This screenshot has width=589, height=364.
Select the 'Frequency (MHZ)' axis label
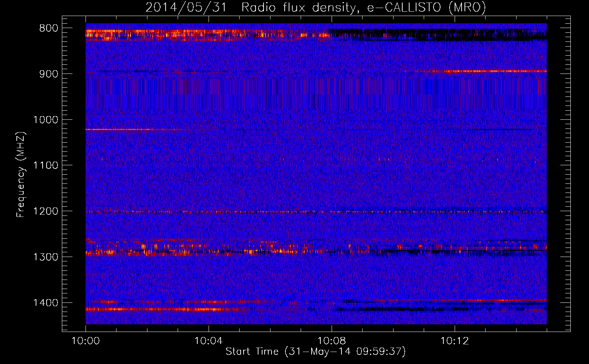(21, 174)
